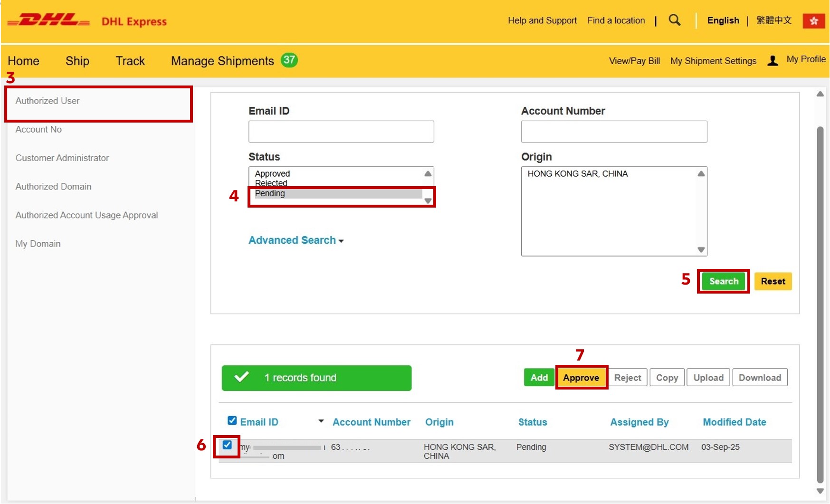Toggle the select-all checkbox beside Email ID

pyautogui.click(x=232, y=421)
